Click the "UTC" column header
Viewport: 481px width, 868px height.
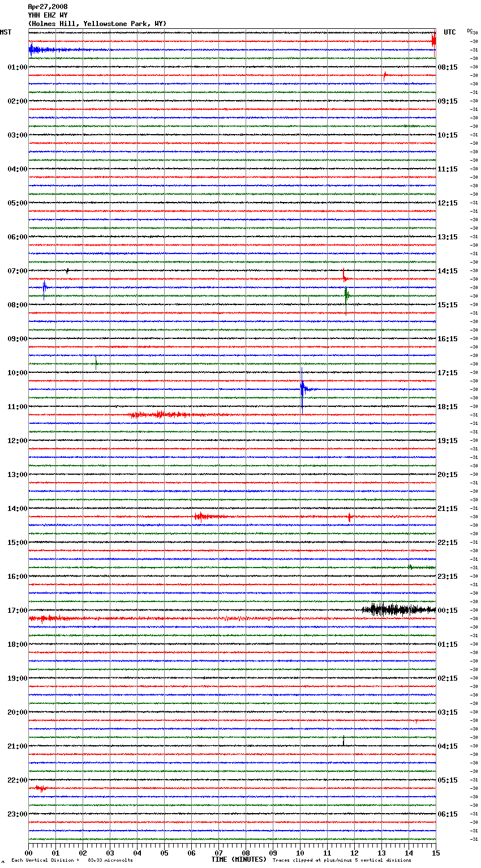[450, 32]
